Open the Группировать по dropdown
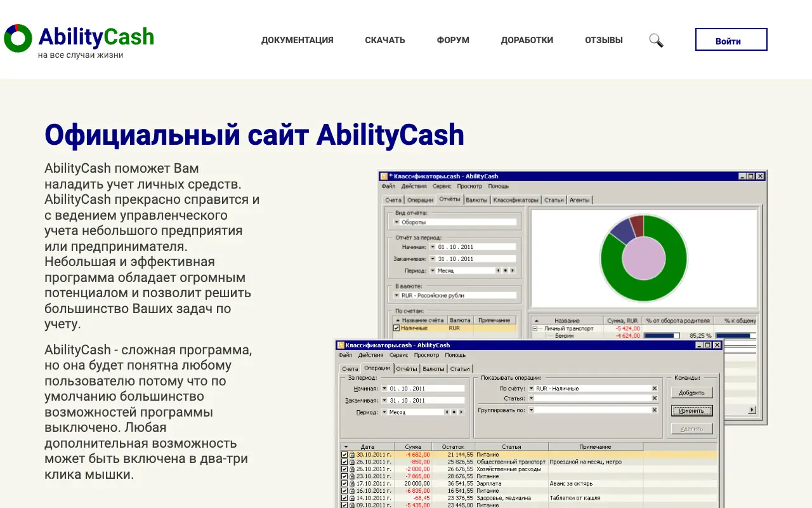This screenshot has height=508, width=812. click(x=531, y=410)
